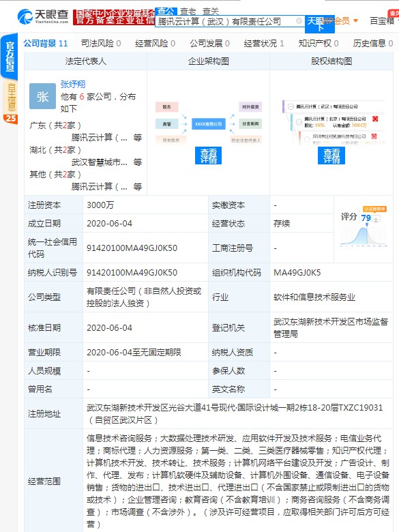Click 武汉东湖新技术开发区市场监督管理局 registration authority
The width and height of the screenshot is (399, 532).
click(x=331, y=328)
